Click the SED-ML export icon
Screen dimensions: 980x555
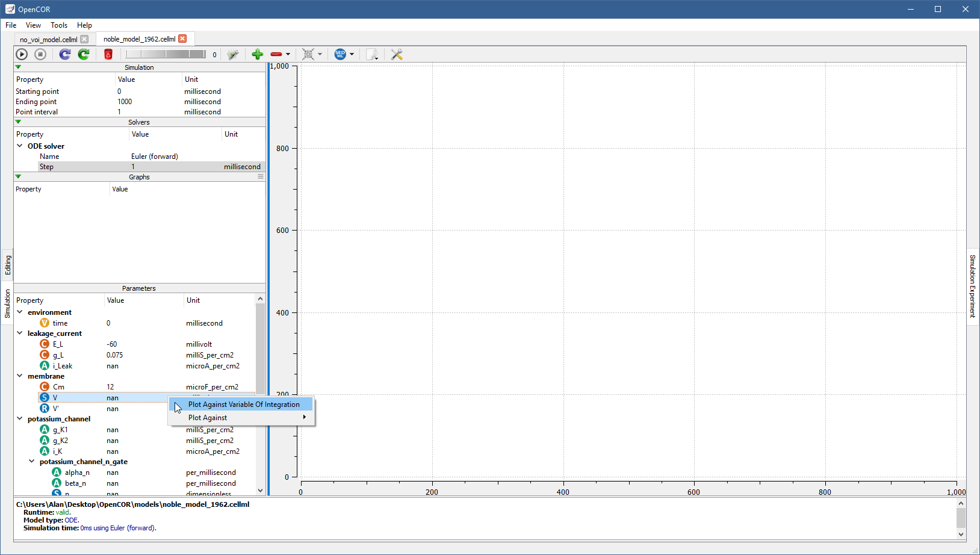[340, 55]
